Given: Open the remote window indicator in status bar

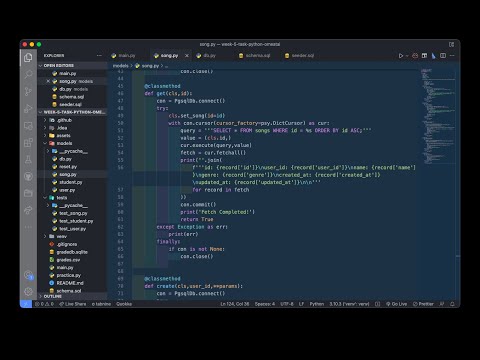Looking at the screenshot, I should [26, 304].
